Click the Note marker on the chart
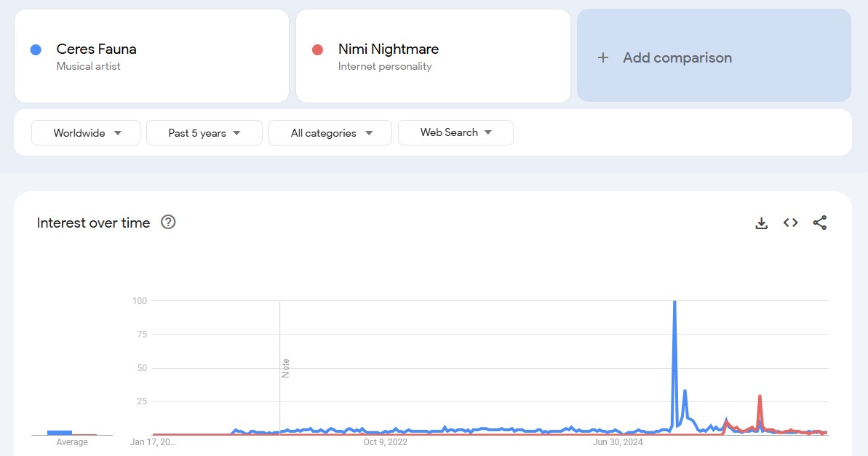868x456 pixels. (x=286, y=368)
